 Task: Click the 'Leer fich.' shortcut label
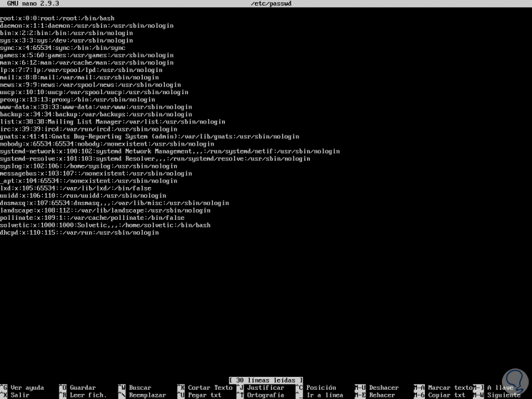pos(88,395)
